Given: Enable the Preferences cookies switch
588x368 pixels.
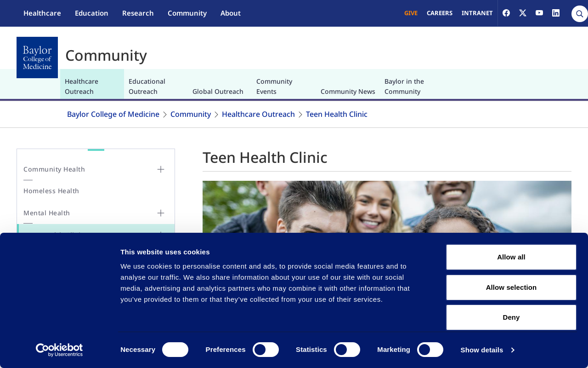Looking at the screenshot, I should (x=266, y=350).
